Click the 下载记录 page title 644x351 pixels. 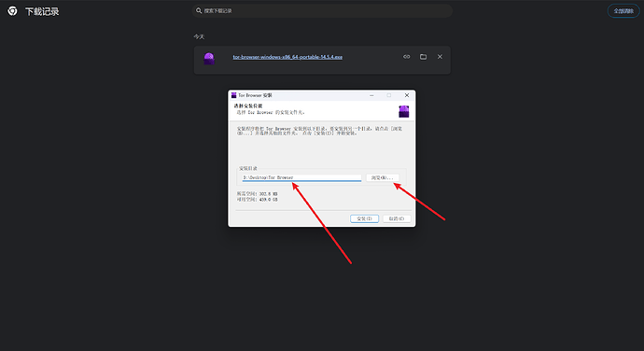(x=42, y=11)
